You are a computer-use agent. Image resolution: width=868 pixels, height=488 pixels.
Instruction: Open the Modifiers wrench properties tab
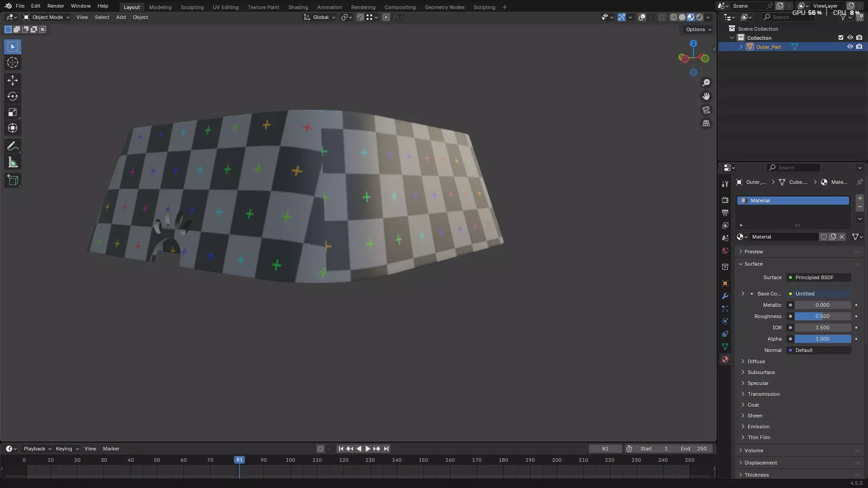coord(725,296)
